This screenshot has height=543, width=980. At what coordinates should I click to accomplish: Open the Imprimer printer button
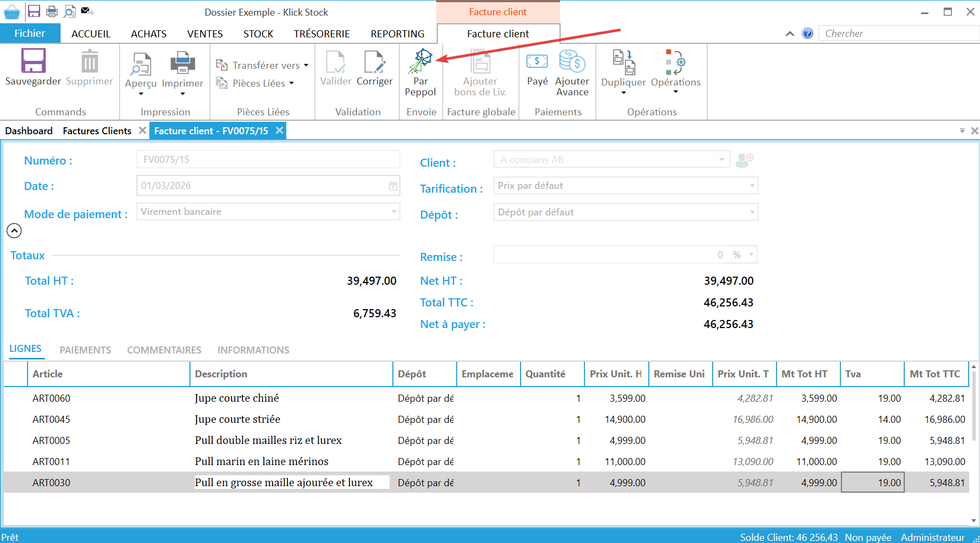tap(182, 64)
